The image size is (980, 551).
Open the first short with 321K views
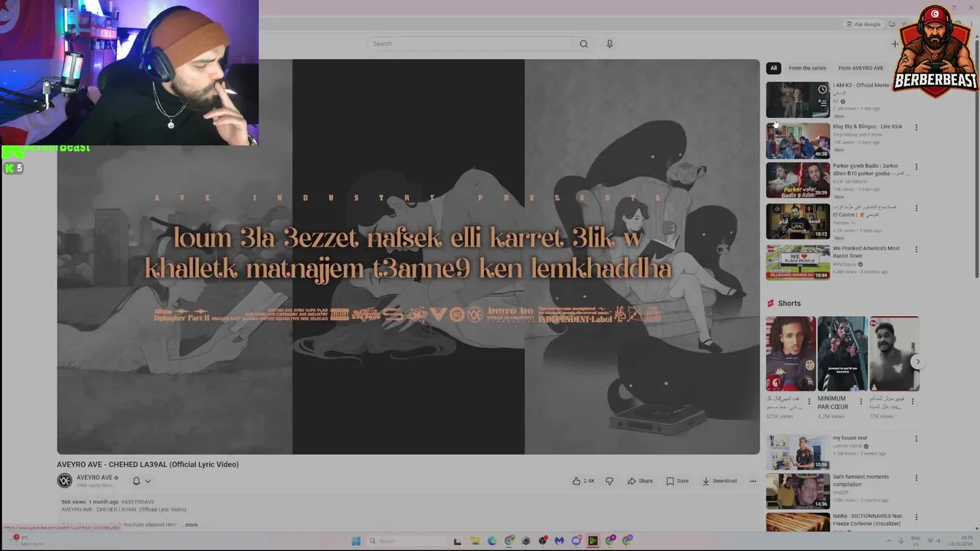click(791, 354)
